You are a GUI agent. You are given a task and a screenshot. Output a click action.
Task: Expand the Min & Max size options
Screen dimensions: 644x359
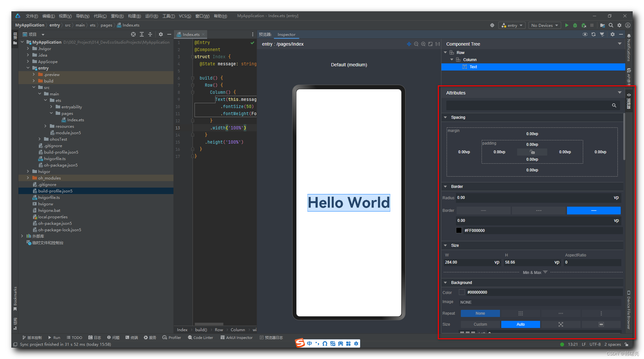click(534, 272)
